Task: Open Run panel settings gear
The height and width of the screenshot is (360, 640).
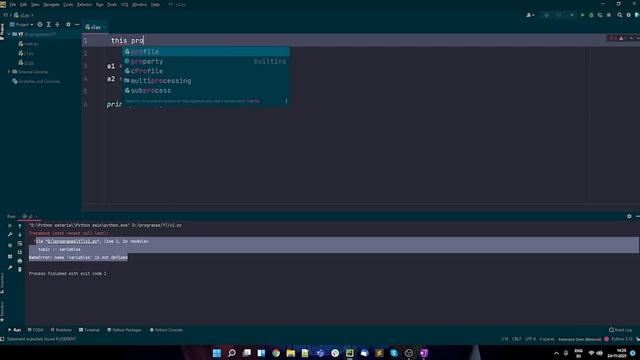Action: [x=629, y=216]
